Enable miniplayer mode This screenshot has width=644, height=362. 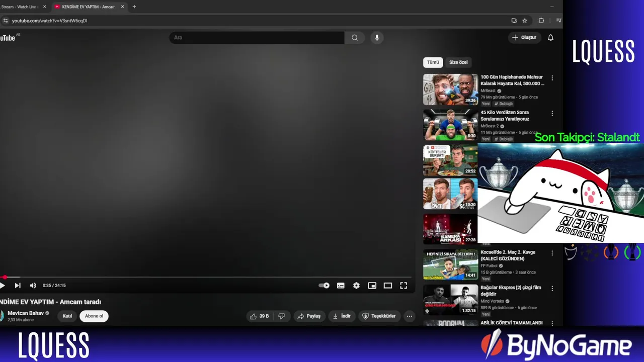(372, 286)
